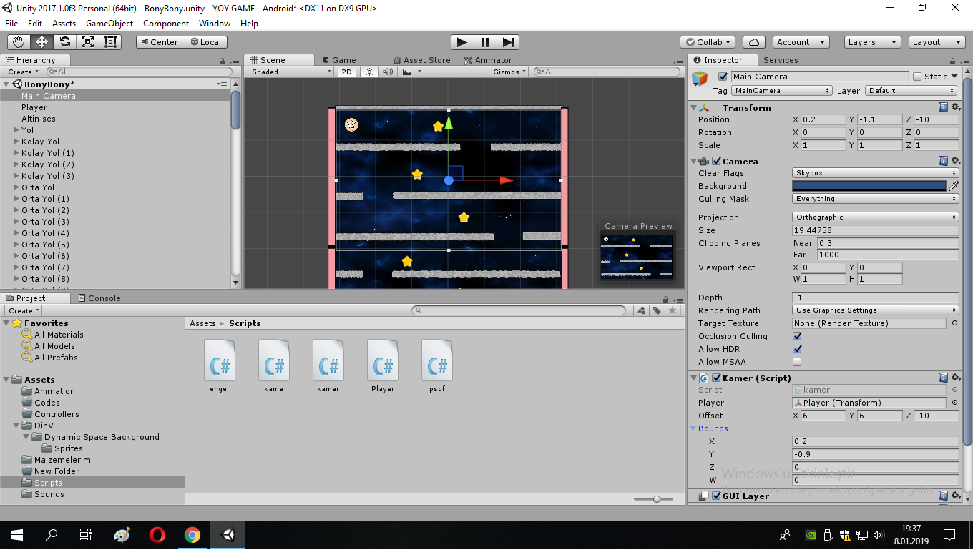The height and width of the screenshot is (560, 973).
Task: Switch to the Animator tab
Action: tap(488, 60)
